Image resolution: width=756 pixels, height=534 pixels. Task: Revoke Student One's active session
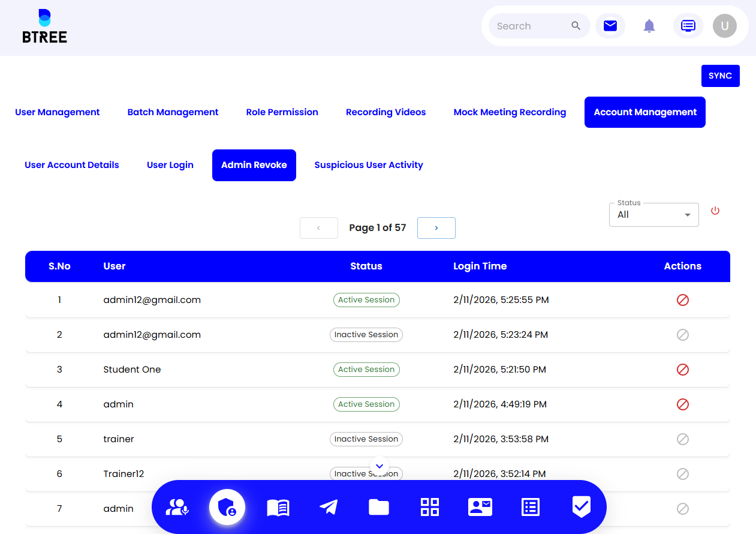[x=683, y=370]
